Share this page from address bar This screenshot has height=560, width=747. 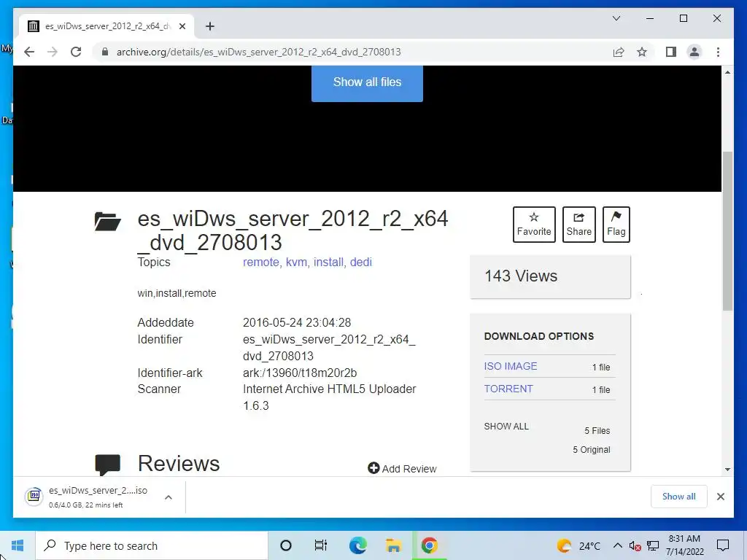pos(619,52)
